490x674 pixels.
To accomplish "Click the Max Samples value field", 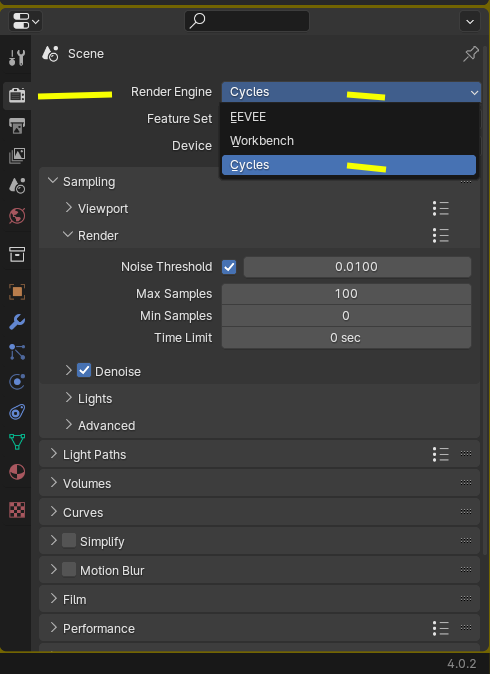I will click(x=346, y=294).
